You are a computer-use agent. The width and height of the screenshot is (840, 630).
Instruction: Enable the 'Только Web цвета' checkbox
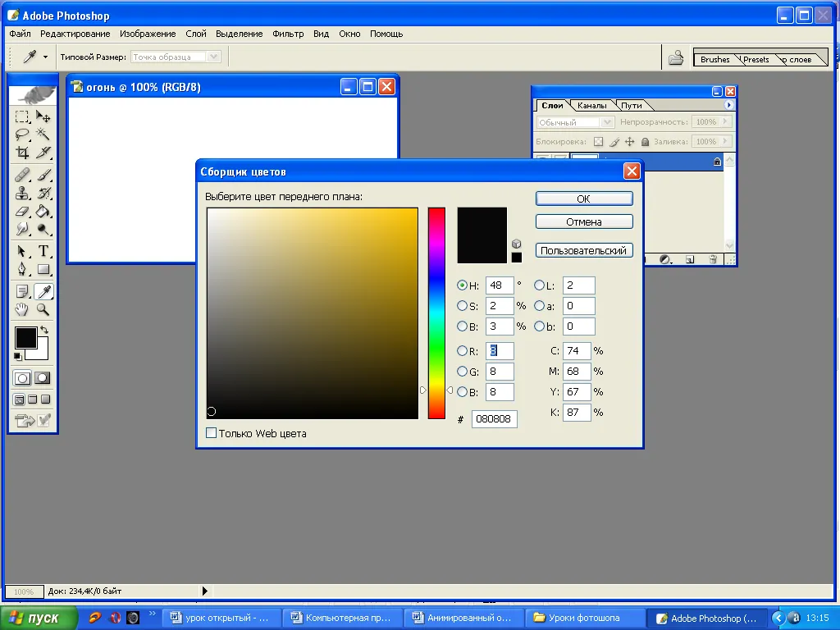[212, 433]
